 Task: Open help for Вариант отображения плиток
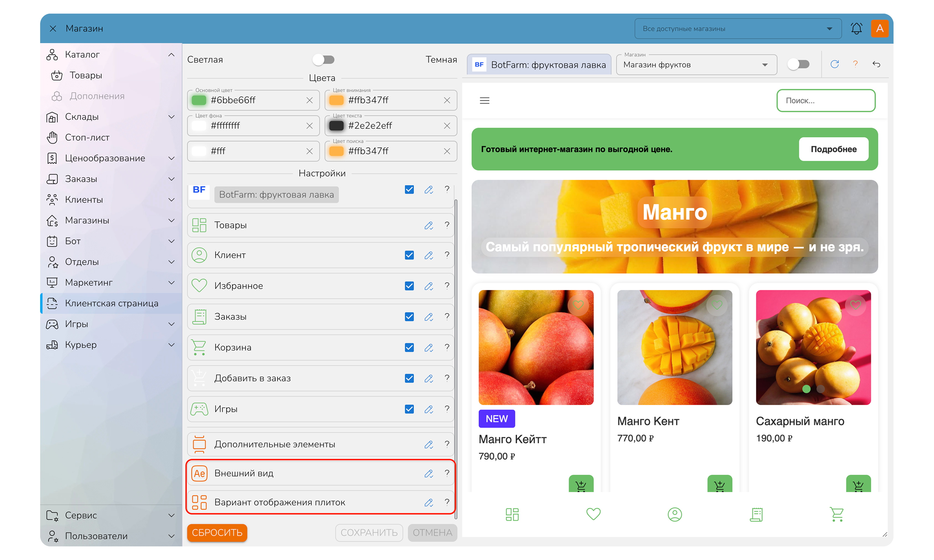tap(447, 502)
